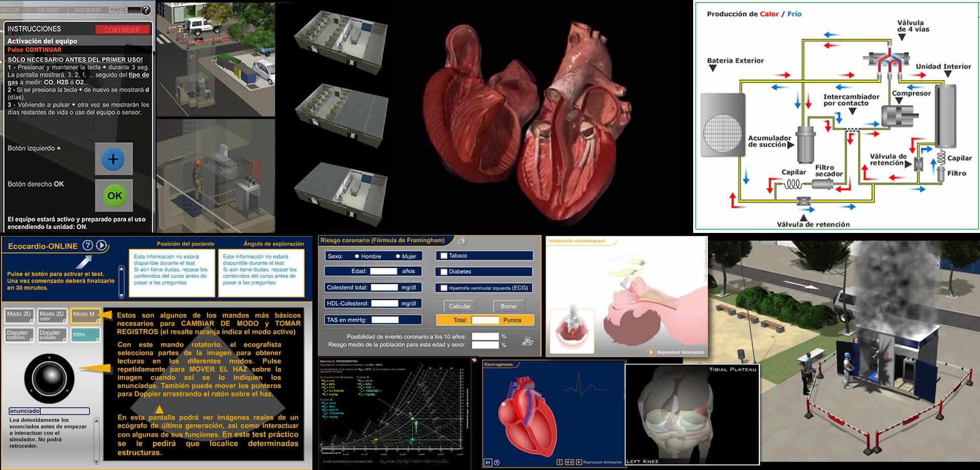Image resolution: width=980 pixels, height=470 pixels.
Task: Click the print icon in coronary risk calculator
Action: pyautogui.click(x=527, y=341)
